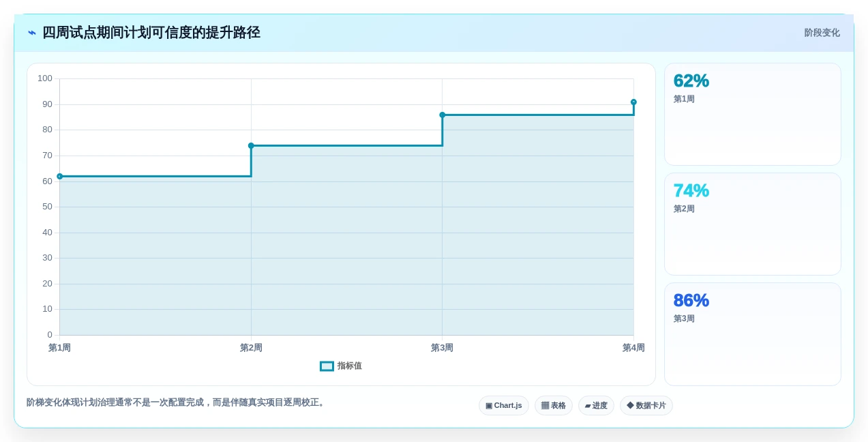The height and width of the screenshot is (442, 868).
Task: Click the 第2周 x-axis label
Action: (x=251, y=348)
